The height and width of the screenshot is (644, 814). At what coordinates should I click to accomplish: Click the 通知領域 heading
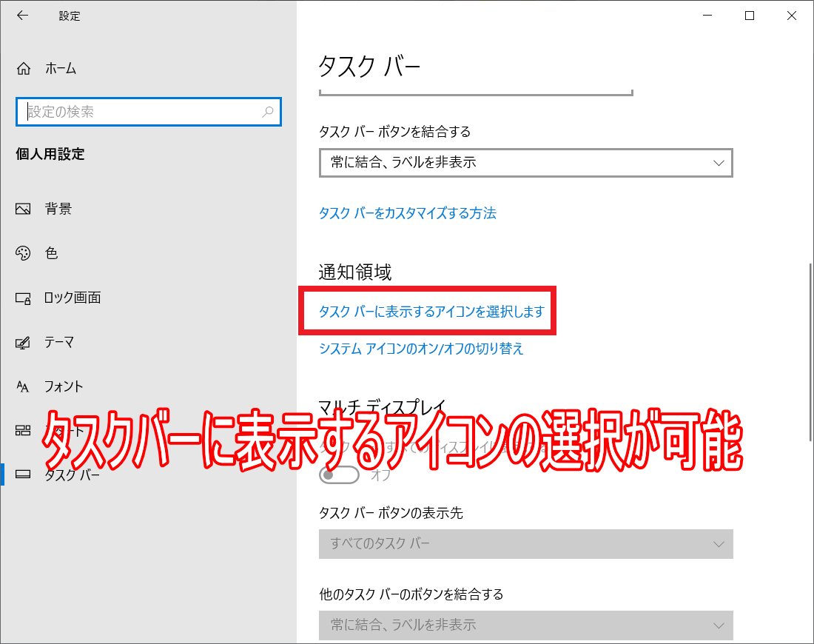(355, 272)
